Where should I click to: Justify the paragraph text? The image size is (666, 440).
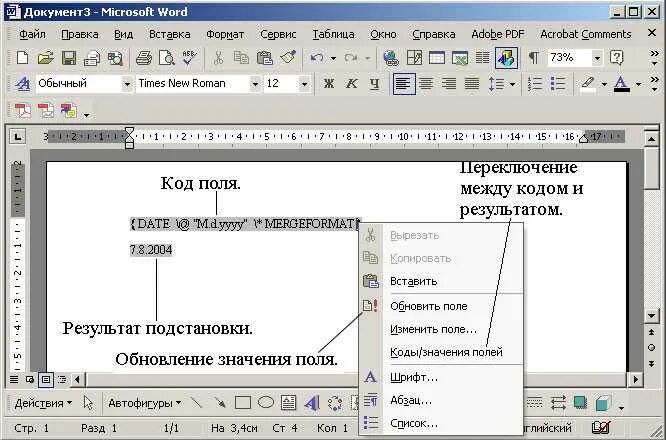pyautogui.click(x=472, y=84)
